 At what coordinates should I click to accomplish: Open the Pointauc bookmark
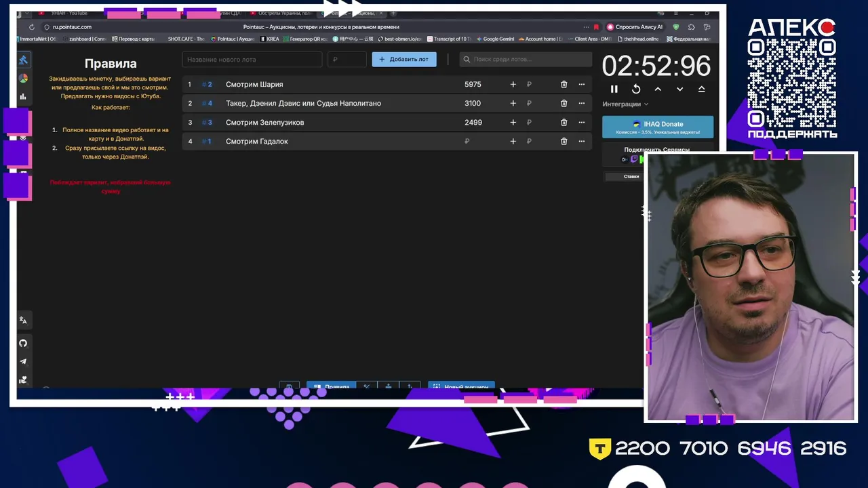pos(233,39)
